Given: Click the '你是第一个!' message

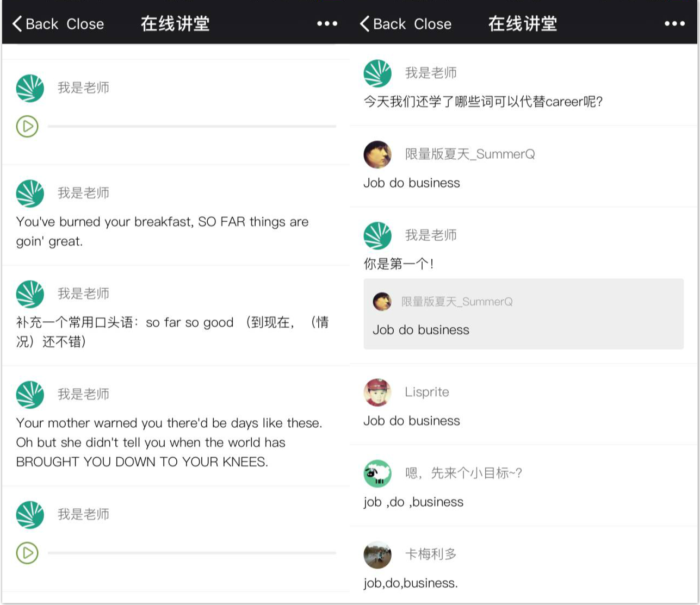Looking at the screenshot, I should pyautogui.click(x=399, y=264).
